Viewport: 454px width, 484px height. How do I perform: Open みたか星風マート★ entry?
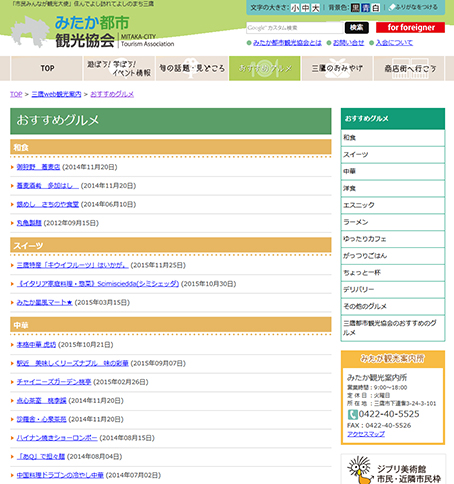click(x=45, y=302)
